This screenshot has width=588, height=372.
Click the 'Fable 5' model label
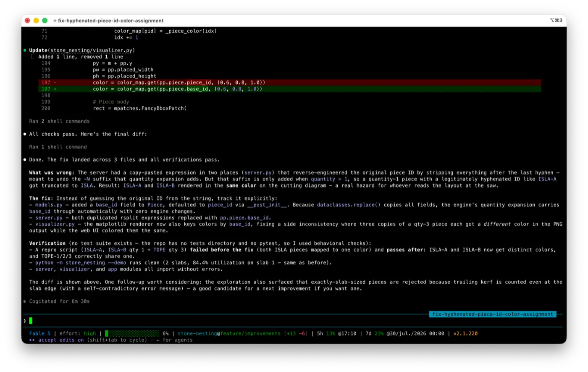pyautogui.click(x=40, y=333)
